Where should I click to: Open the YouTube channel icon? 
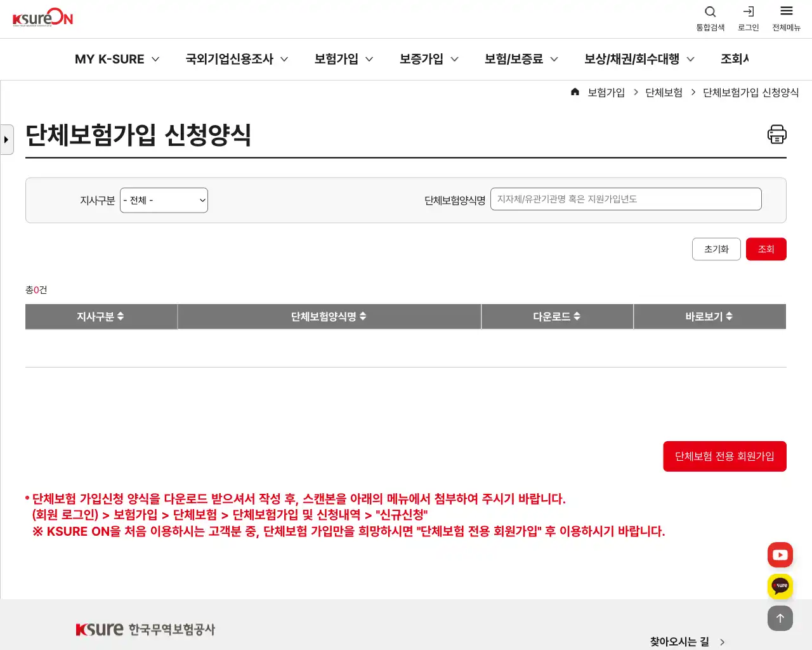click(780, 554)
